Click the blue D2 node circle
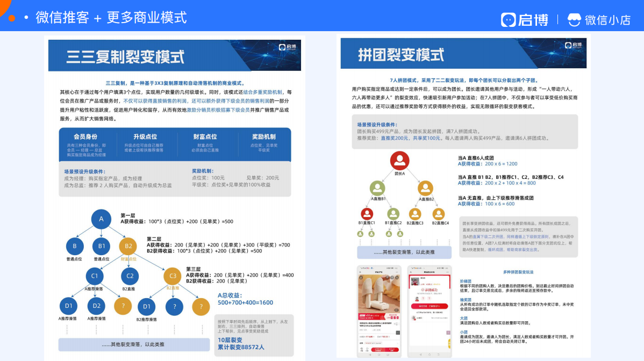This screenshot has height=361, width=644. point(97,306)
